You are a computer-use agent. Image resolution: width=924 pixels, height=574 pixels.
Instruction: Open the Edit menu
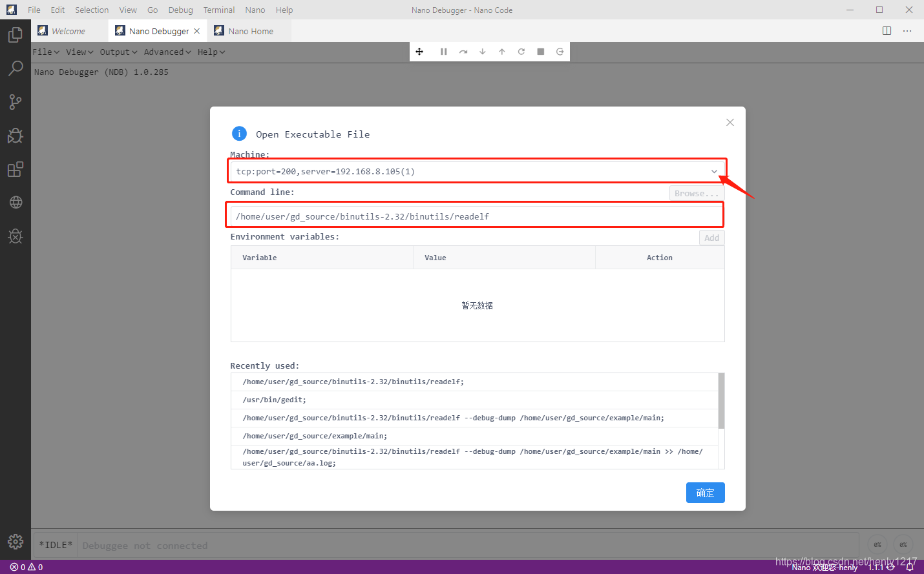pyautogui.click(x=58, y=10)
